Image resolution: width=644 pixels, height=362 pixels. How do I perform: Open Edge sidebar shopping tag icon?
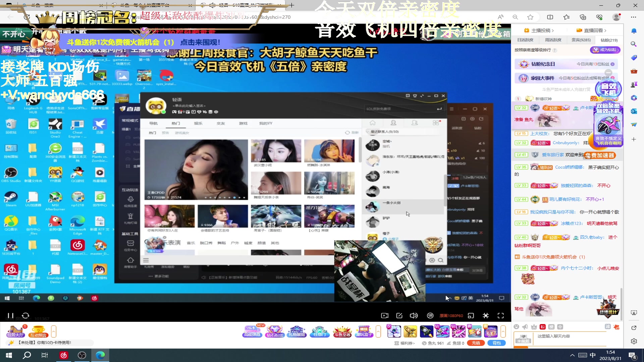(634, 58)
